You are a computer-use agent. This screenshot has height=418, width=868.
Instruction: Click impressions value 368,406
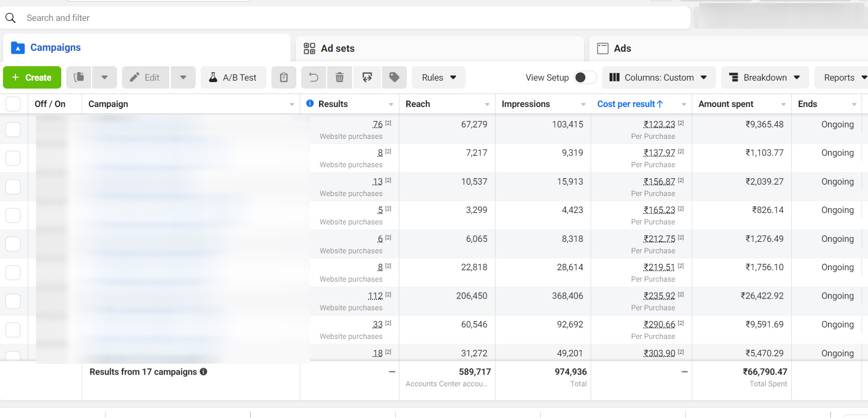(567, 296)
